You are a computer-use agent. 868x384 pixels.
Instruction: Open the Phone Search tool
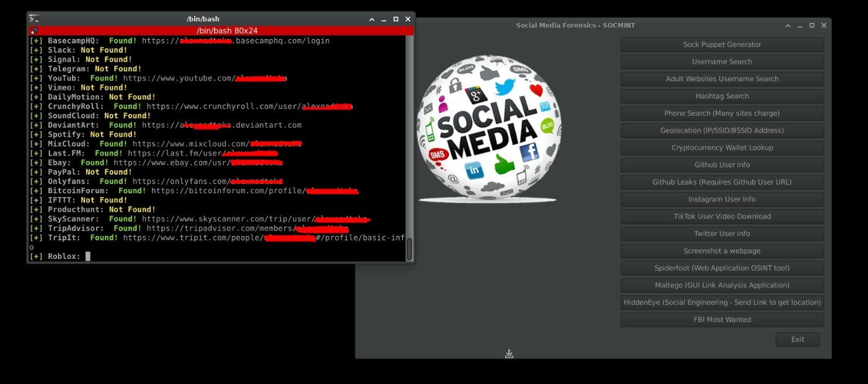[721, 113]
